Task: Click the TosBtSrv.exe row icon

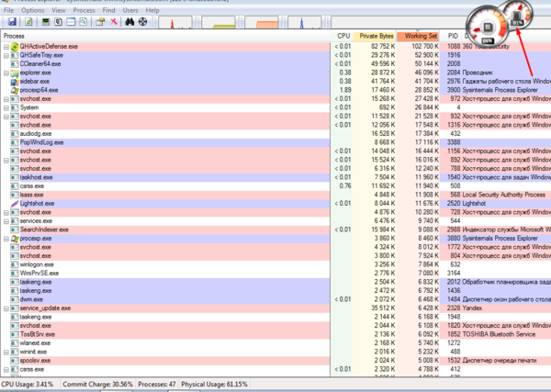Action: click(15, 334)
